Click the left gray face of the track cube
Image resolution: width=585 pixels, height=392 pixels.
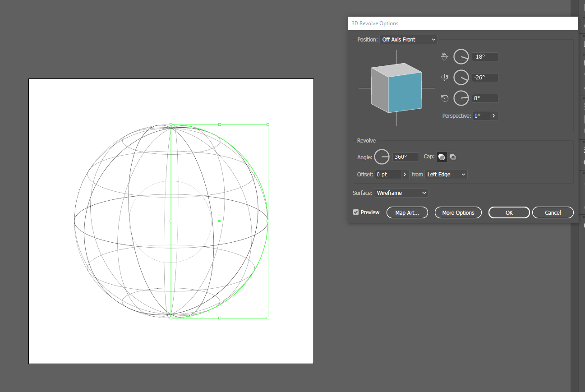(x=379, y=89)
